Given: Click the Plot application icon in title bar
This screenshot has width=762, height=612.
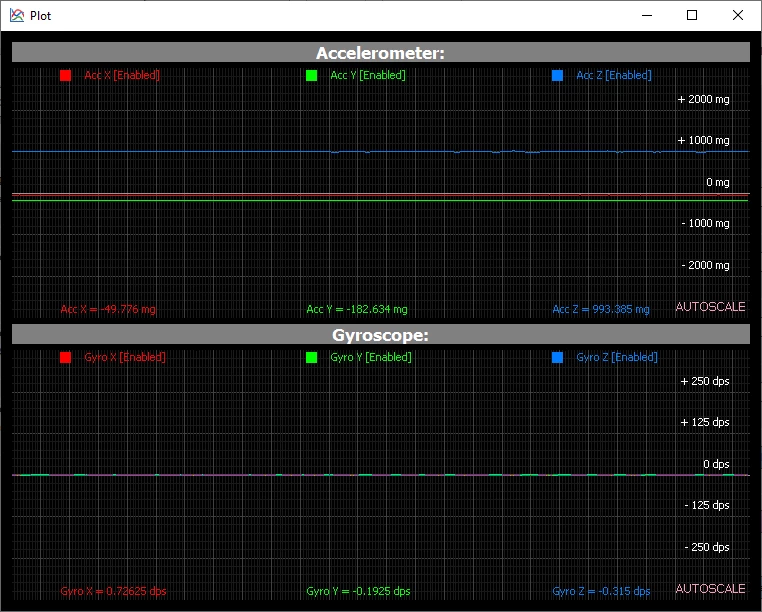Looking at the screenshot, I should 17,16.
